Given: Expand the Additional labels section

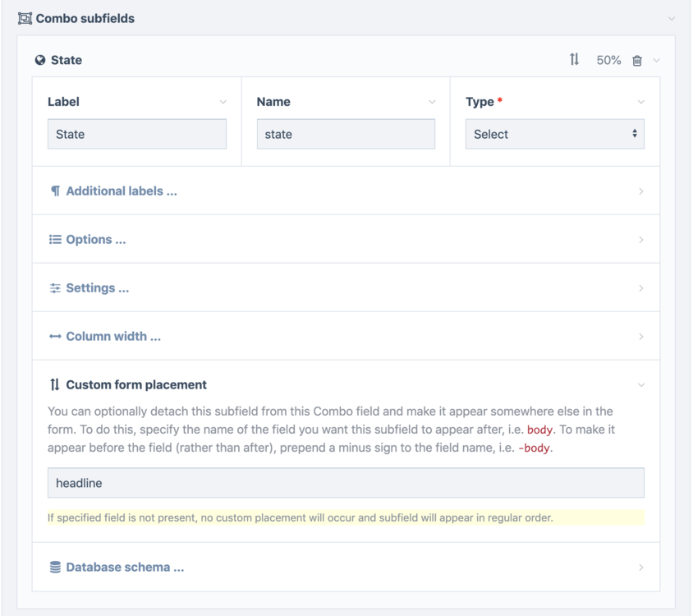Looking at the screenshot, I should (641, 191).
